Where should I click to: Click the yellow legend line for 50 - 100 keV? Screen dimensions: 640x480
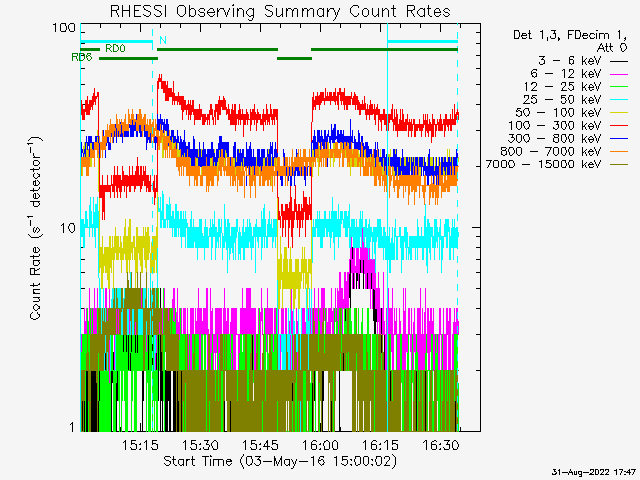point(619,113)
